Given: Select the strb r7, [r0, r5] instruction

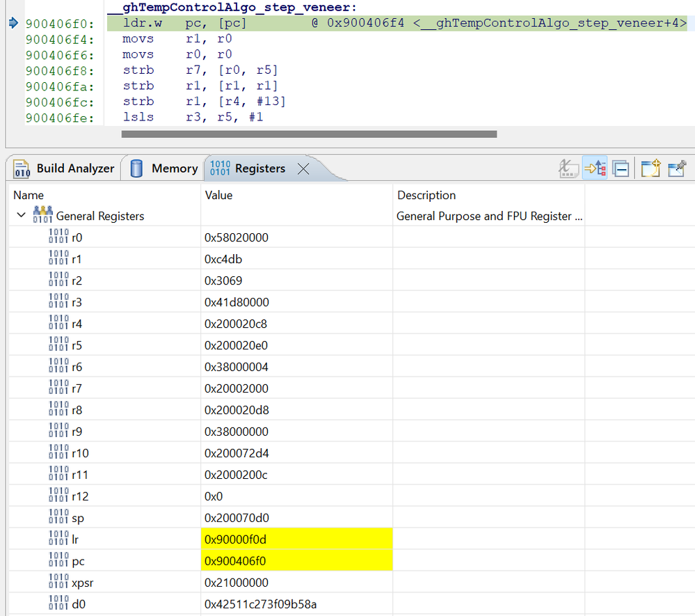Looking at the screenshot, I should point(200,70).
